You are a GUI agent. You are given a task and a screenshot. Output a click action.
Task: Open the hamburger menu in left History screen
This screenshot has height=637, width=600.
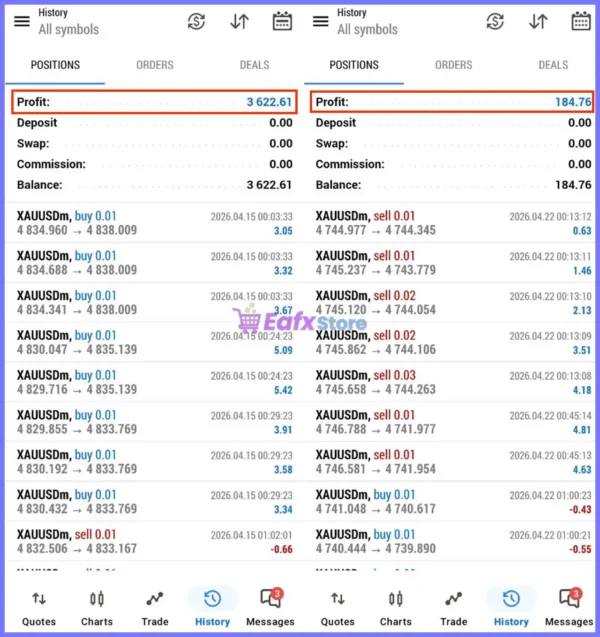tap(22, 21)
